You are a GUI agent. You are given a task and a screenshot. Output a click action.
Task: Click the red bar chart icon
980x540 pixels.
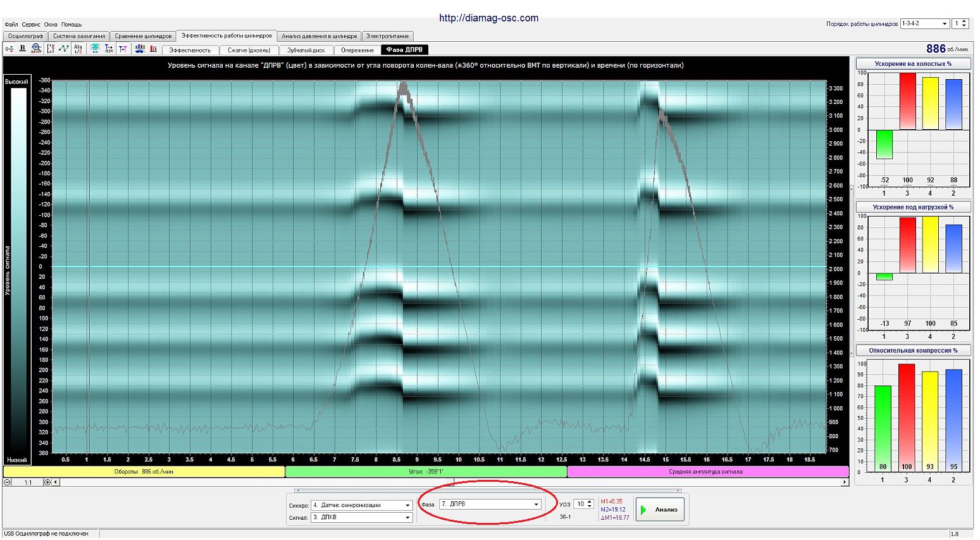[x=153, y=49]
